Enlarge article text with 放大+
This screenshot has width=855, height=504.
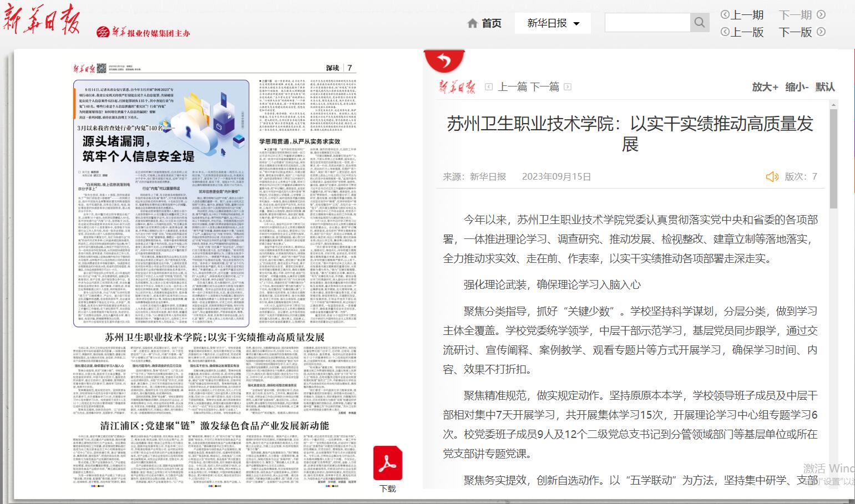coord(765,87)
